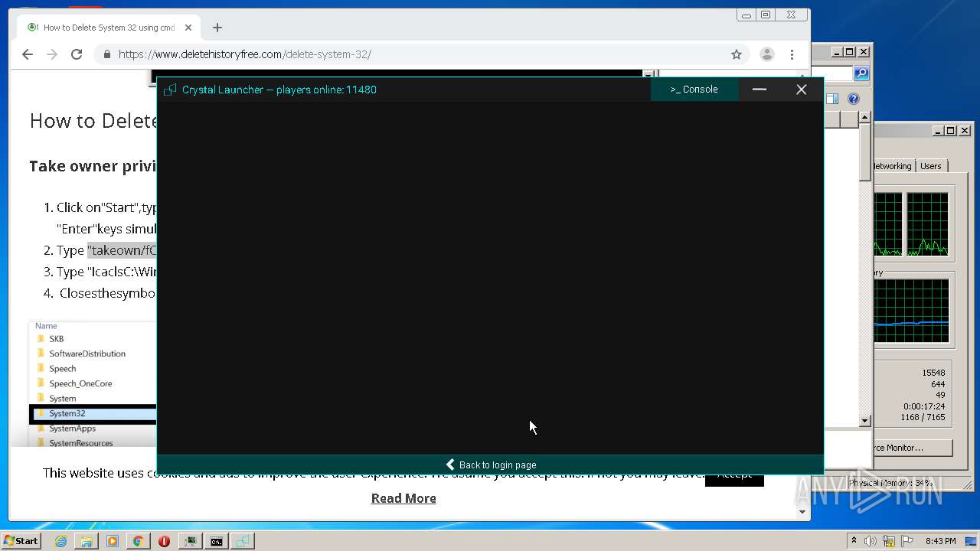Open the volume speaker tray icon

pos(871,541)
